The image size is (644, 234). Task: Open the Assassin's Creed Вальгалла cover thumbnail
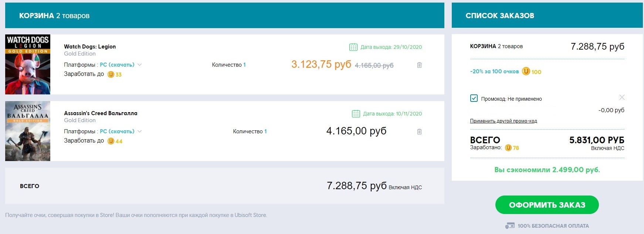(x=28, y=131)
